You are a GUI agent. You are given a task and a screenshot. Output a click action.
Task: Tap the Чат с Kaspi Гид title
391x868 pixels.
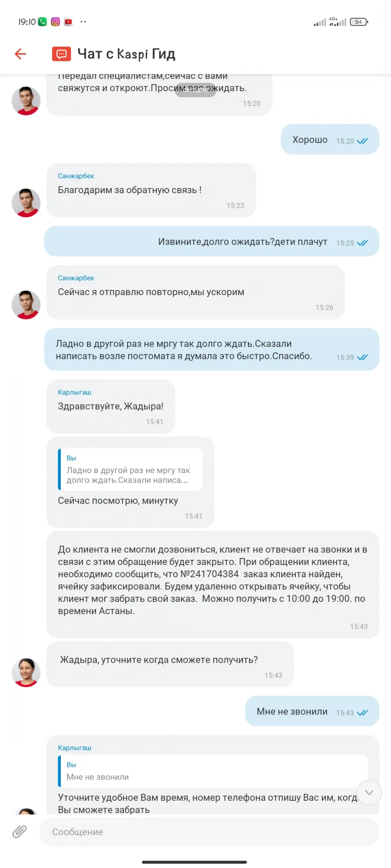(x=126, y=54)
